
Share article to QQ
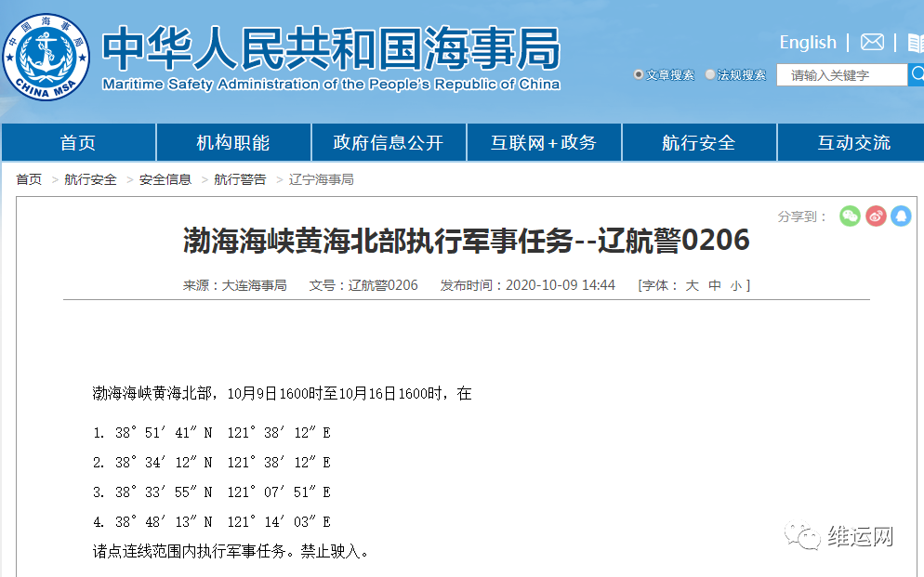(x=900, y=215)
